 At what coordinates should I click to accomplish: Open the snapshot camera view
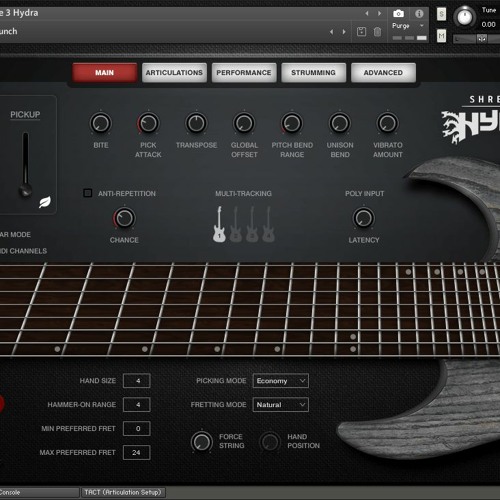tap(398, 14)
